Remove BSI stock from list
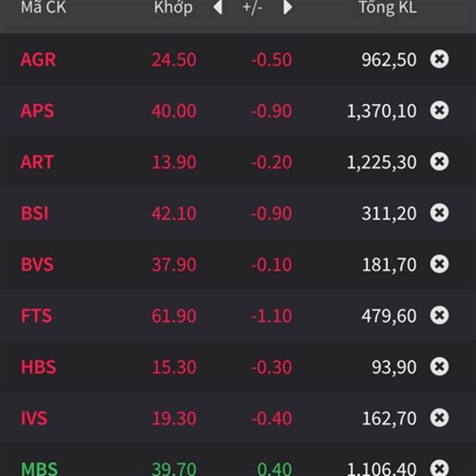This screenshot has height=476, width=476. pyautogui.click(x=440, y=213)
